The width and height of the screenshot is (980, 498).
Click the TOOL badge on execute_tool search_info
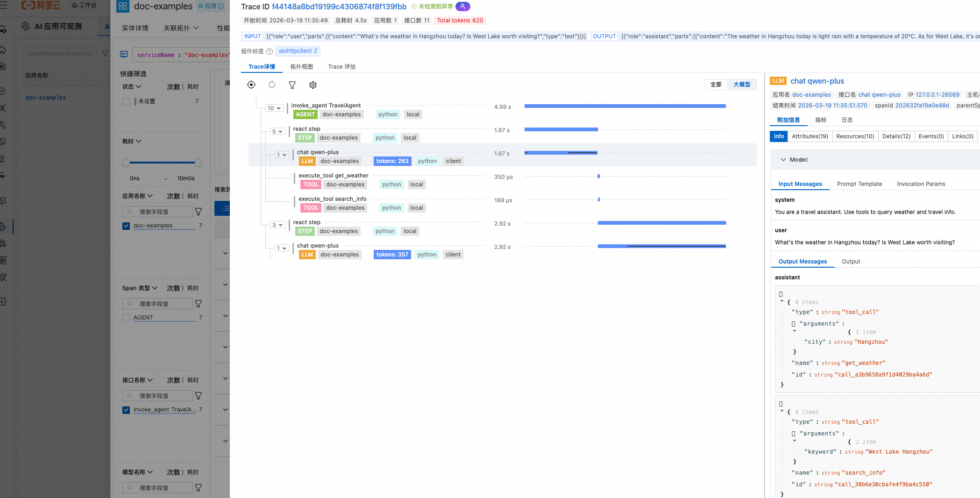pyautogui.click(x=311, y=208)
